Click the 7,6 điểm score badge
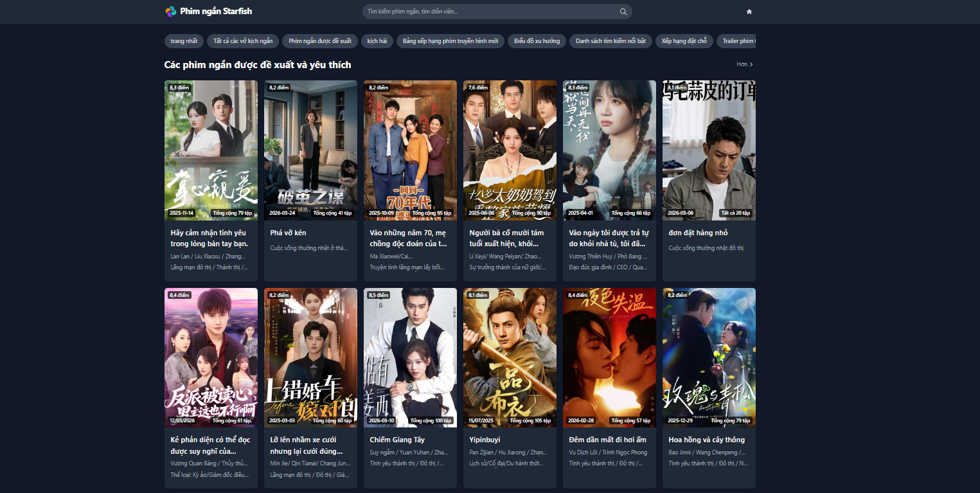 [x=477, y=87]
